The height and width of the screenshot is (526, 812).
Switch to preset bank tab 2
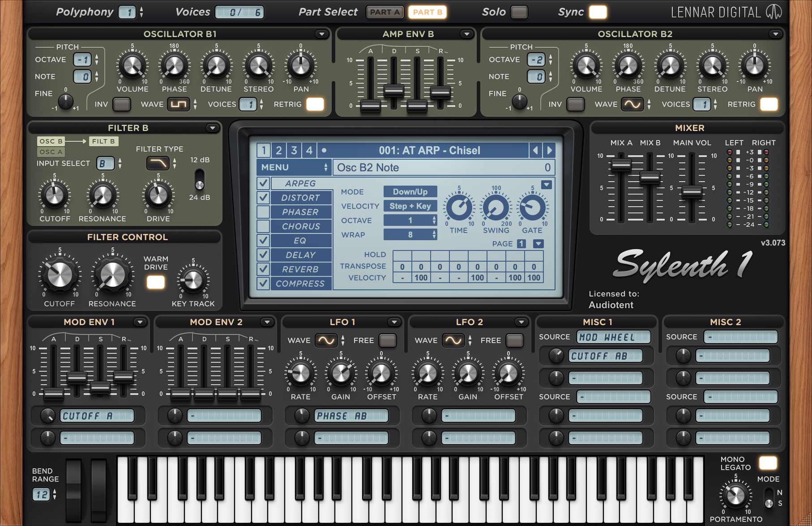(x=278, y=150)
